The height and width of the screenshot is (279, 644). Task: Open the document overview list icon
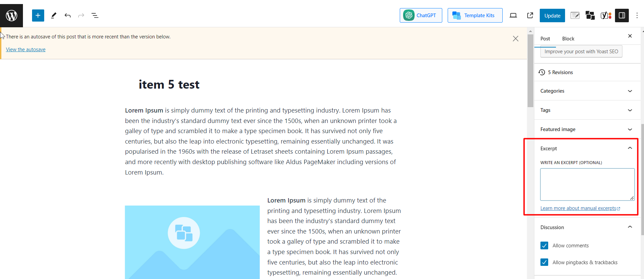[x=95, y=15]
